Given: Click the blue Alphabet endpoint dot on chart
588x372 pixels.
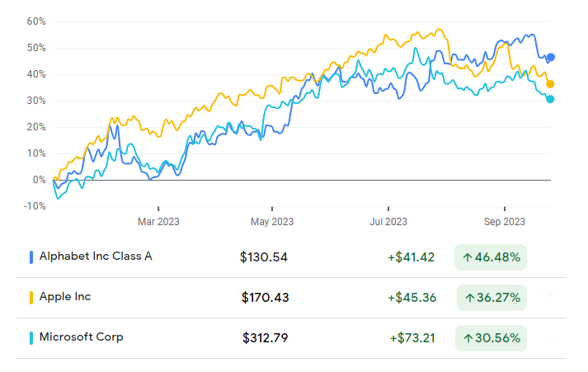Looking at the screenshot, I should click(x=552, y=57).
